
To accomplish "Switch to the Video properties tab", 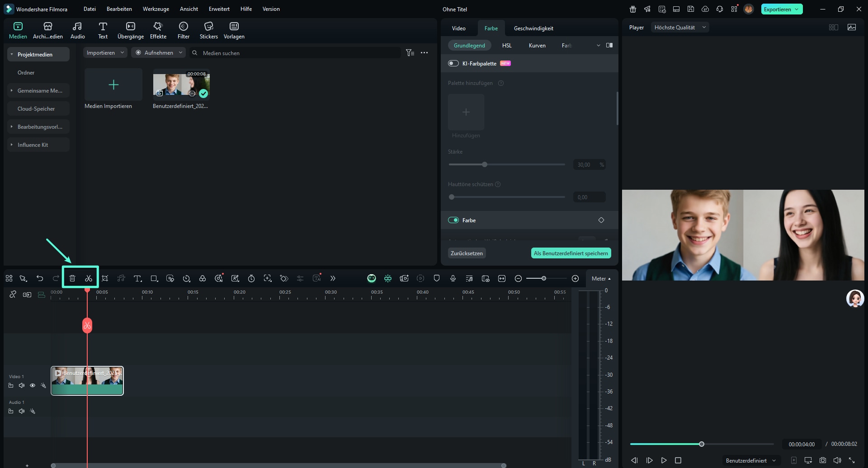I will [x=459, y=28].
